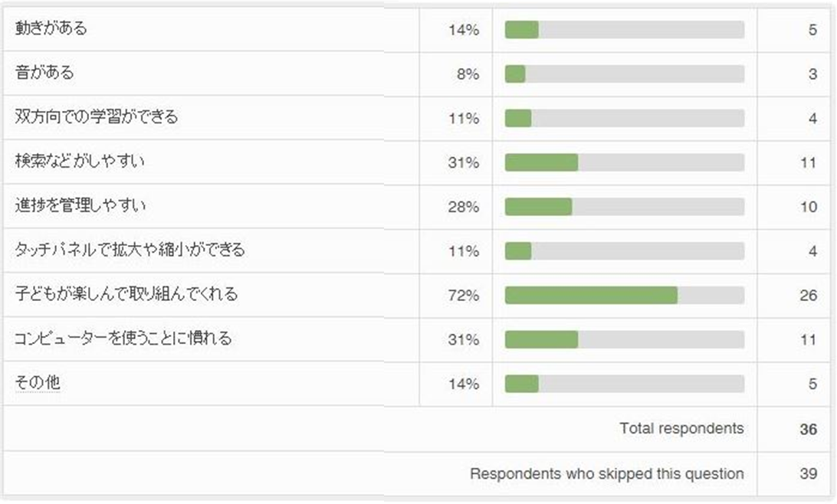The height and width of the screenshot is (504, 837).
Task: Click the 音がある row label
Action: 45,74
